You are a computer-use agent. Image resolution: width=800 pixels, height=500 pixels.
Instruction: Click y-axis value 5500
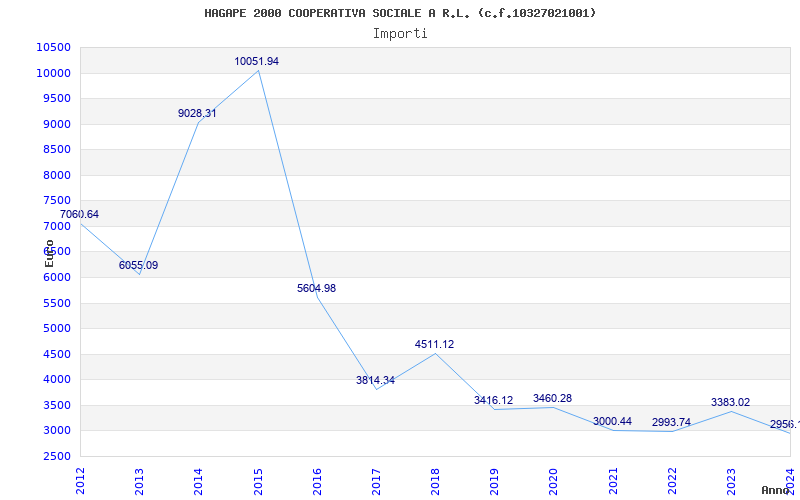(56, 303)
